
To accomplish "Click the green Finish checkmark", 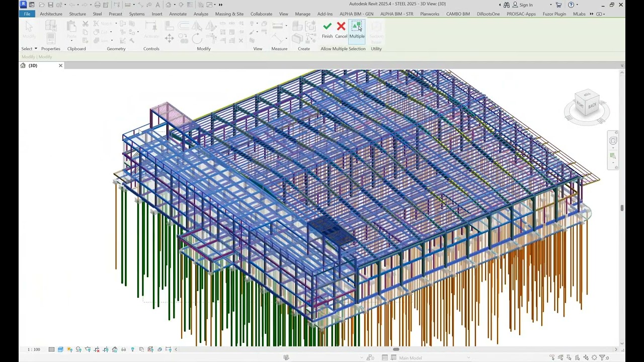I will click(327, 26).
